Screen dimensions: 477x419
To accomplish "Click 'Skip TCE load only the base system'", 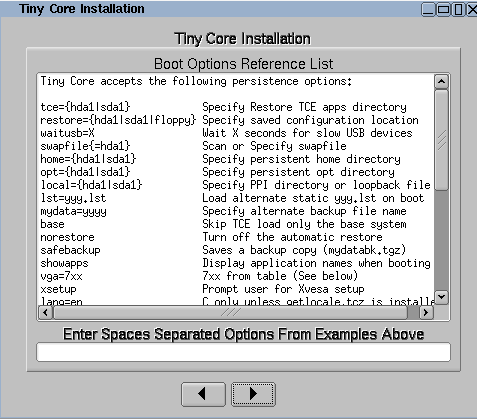I will pos(304,224).
